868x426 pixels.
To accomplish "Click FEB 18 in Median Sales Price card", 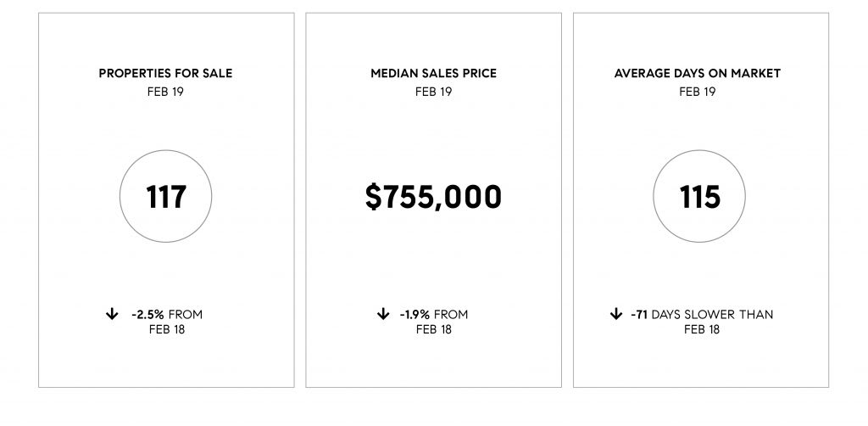I will tap(434, 329).
